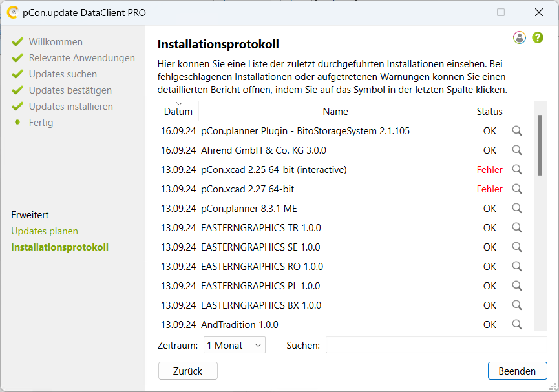Screen dimensions: 559x392
Task: Open the user account icon
Action: click(x=520, y=37)
